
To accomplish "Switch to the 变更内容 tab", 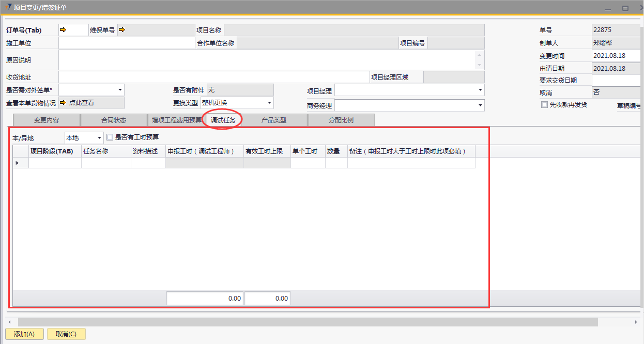I will tap(47, 120).
